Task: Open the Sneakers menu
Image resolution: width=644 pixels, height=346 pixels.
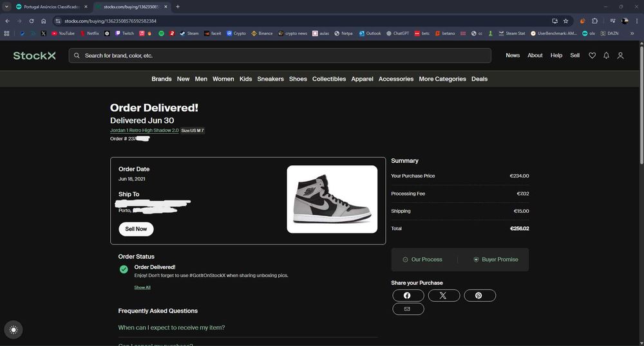Action: [x=270, y=79]
